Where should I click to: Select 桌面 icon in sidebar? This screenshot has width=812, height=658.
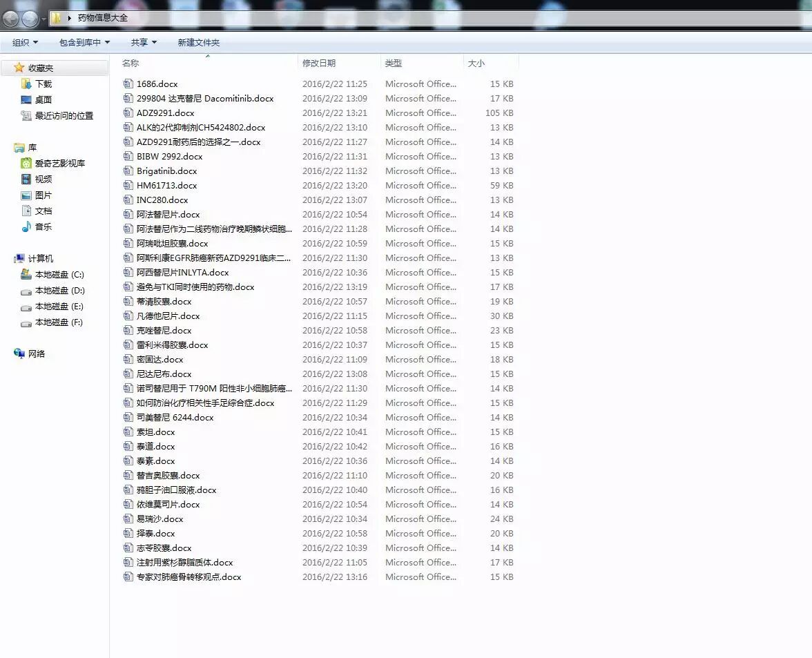pyautogui.click(x=26, y=99)
